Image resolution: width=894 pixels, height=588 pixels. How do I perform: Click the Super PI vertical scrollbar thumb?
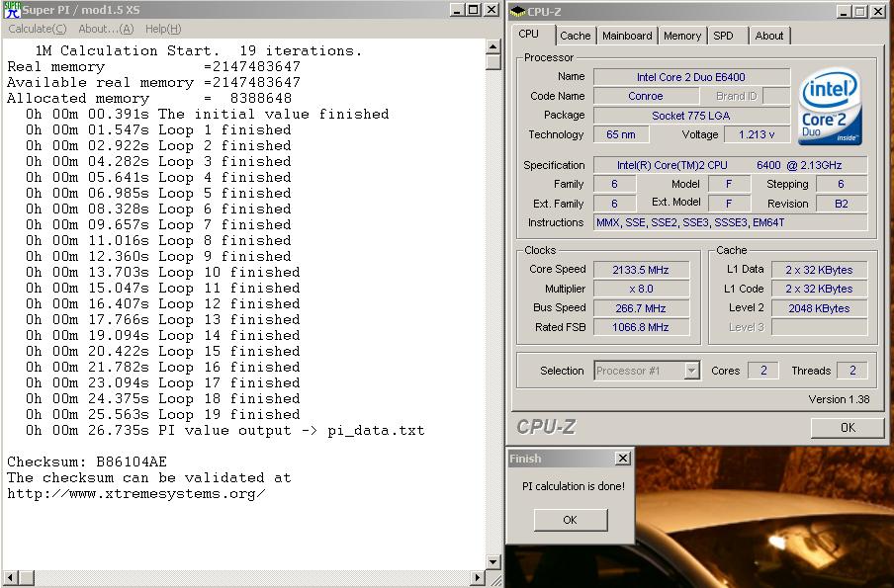coord(493,61)
